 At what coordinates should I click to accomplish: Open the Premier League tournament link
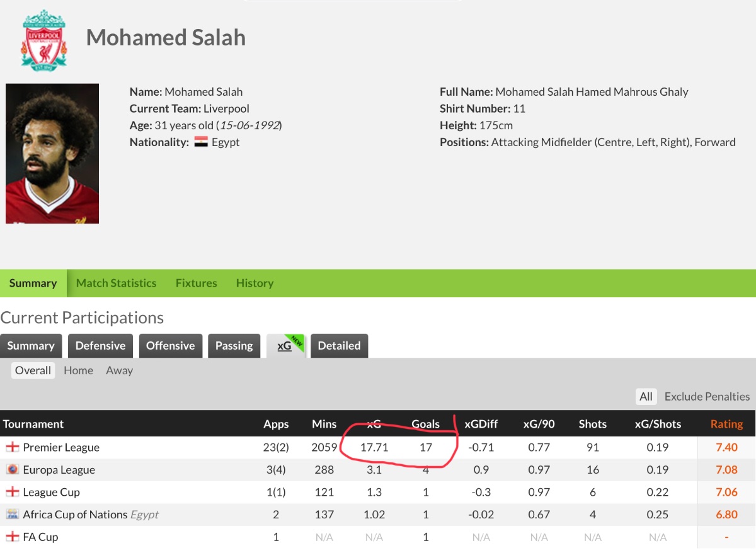coord(61,447)
